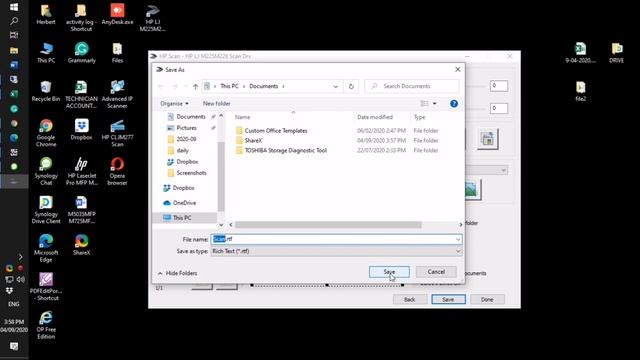
Task: Open Synology Drive Client icon
Action: click(46, 210)
